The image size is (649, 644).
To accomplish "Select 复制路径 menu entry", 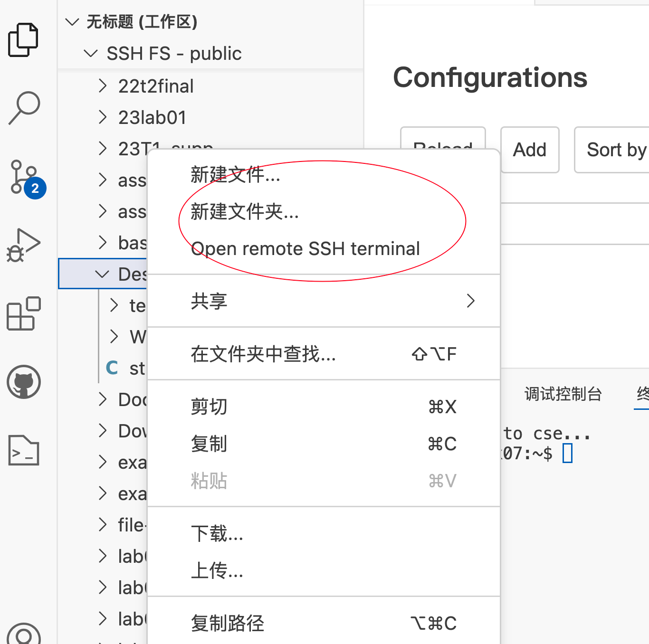I will [324, 623].
